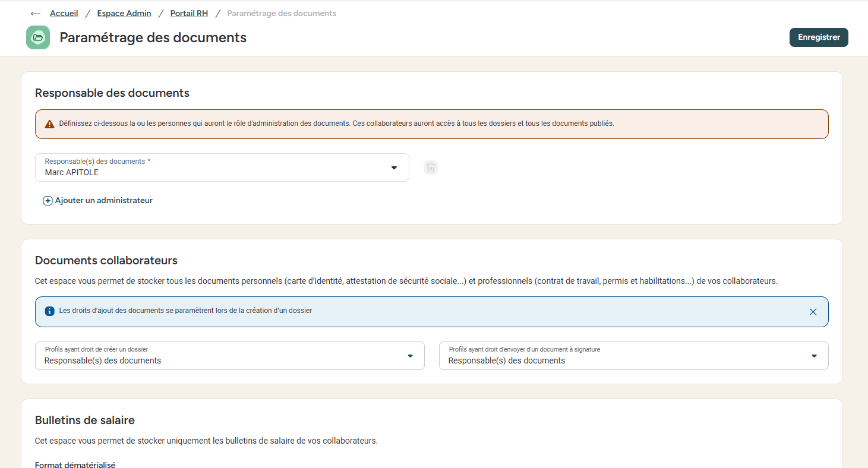Image resolution: width=868 pixels, height=468 pixels.
Task: Click the Profils ayant droit de créer un dossier field
Action: 220,356
